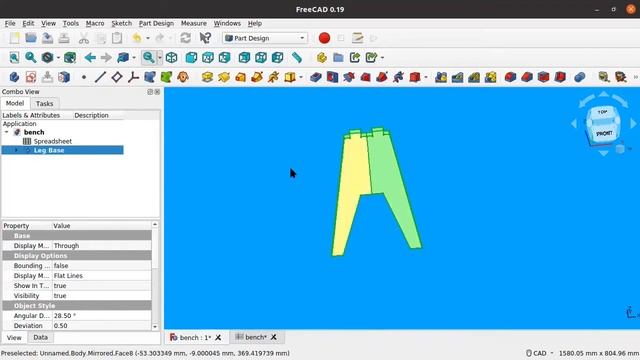Screen dimensions: 640x360
Task: Select the Pocket tool
Action: pyautogui.click(x=316, y=77)
